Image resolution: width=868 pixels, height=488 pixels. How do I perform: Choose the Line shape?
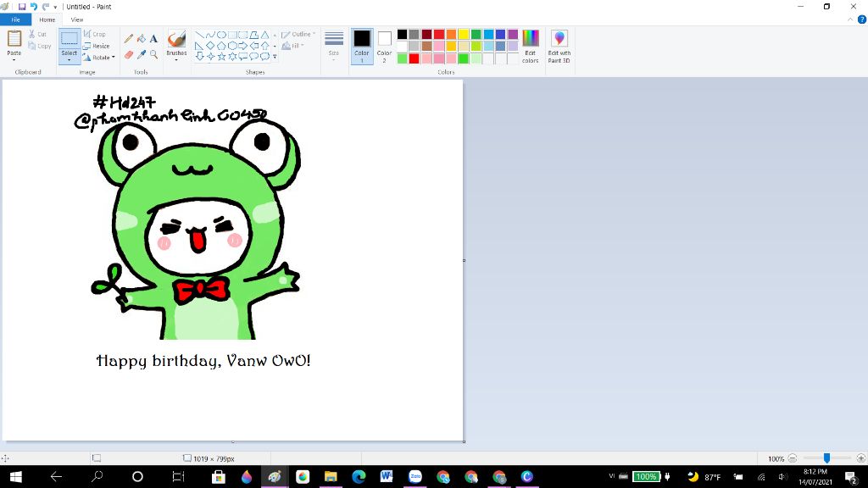point(199,34)
